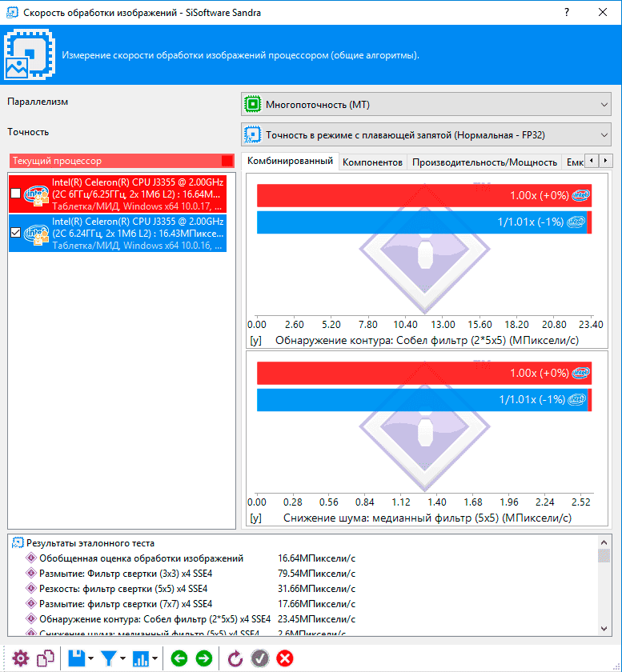Viewport: 622px width, 672px height.
Task: Open the Параллелизм dropdown (Многопоточность MT)
Action: point(426,104)
